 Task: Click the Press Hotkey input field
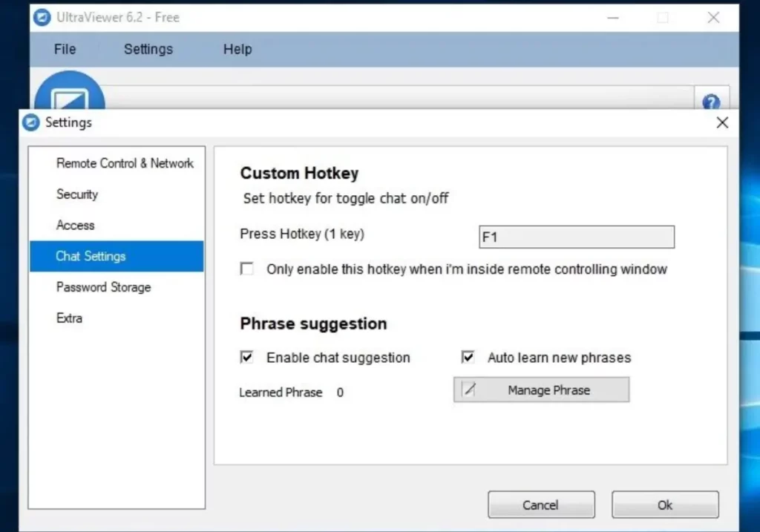point(576,237)
